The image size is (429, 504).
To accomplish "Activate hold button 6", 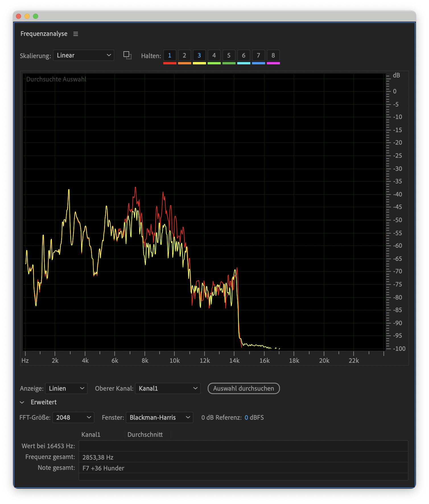I will click(x=244, y=55).
